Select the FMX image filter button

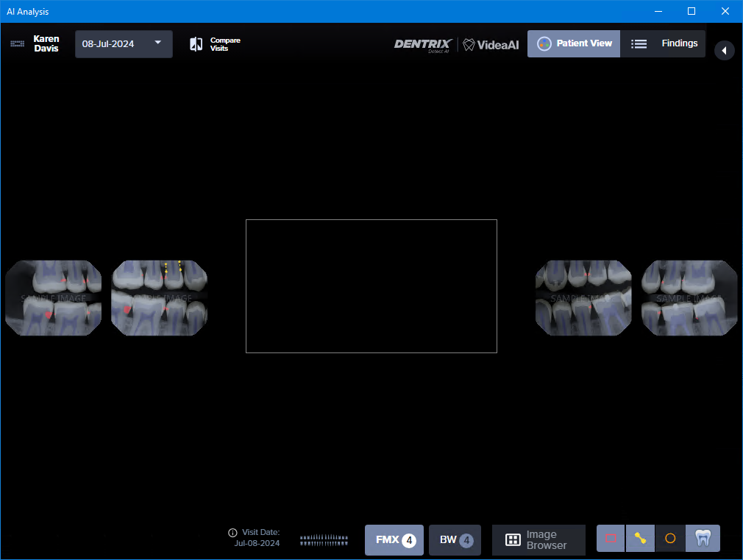pos(394,540)
